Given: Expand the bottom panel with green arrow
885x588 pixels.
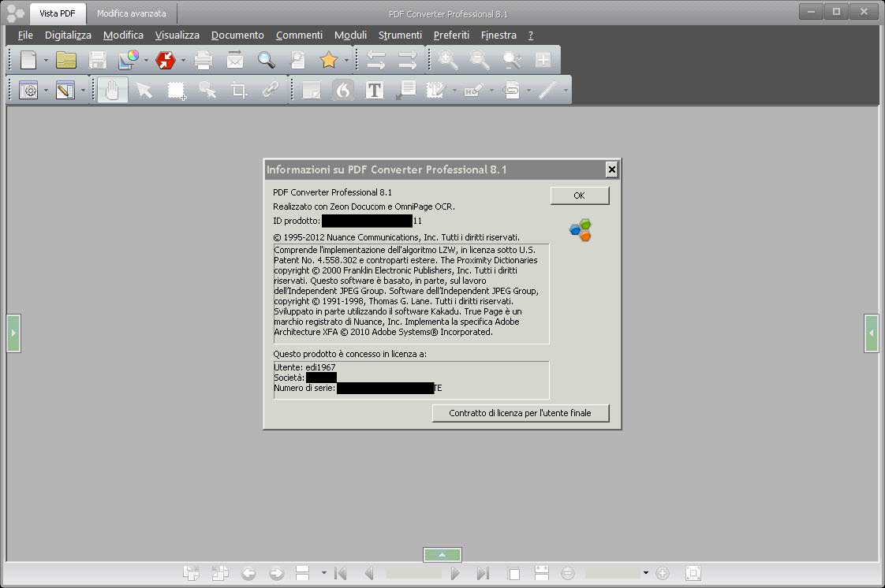Looking at the screenshot, I should click(x=442, y=555).
